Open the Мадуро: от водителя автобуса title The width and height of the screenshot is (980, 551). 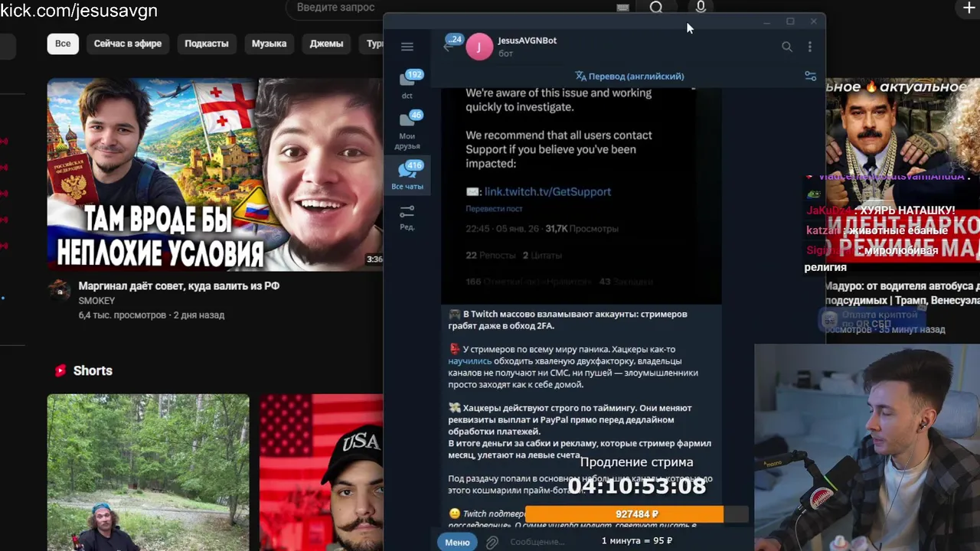(902, 293)
